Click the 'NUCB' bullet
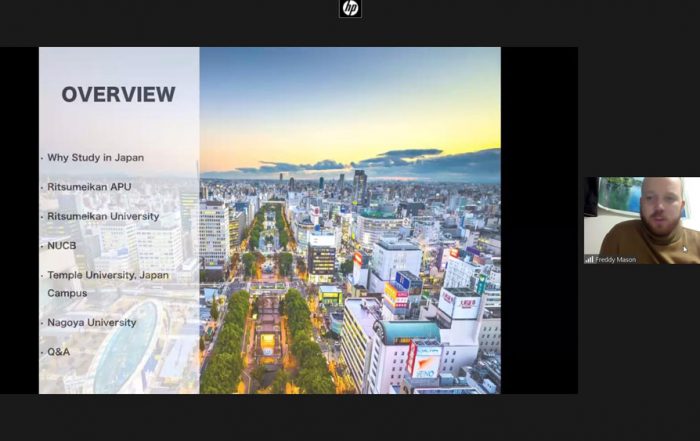 click(x=62, y=245)
